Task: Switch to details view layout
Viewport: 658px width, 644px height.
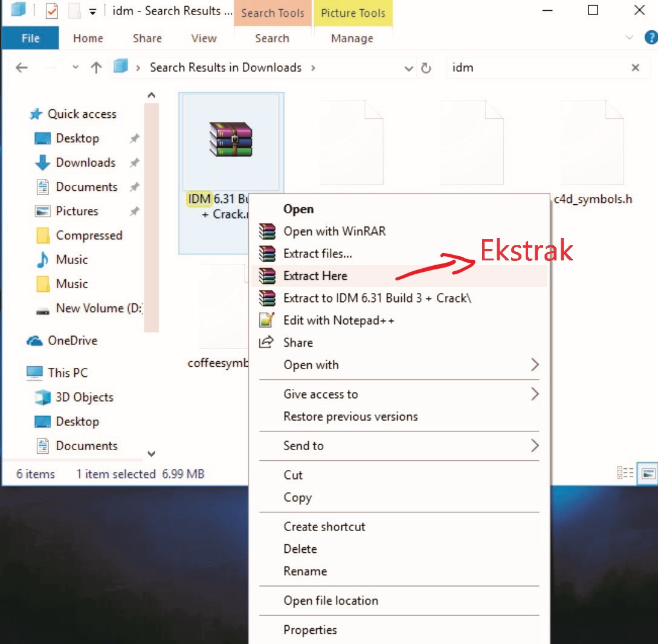Action: pos(625,473)
